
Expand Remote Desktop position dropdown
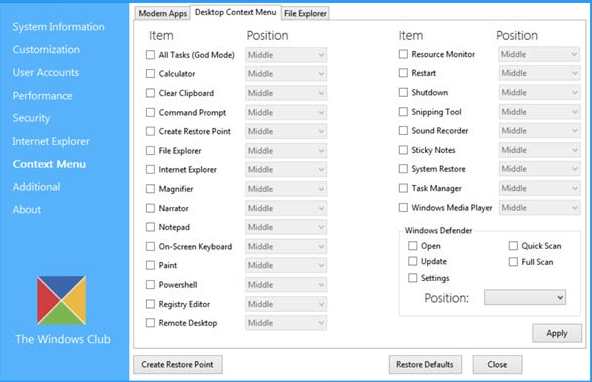pyautogui.click(x=286, y=323)
